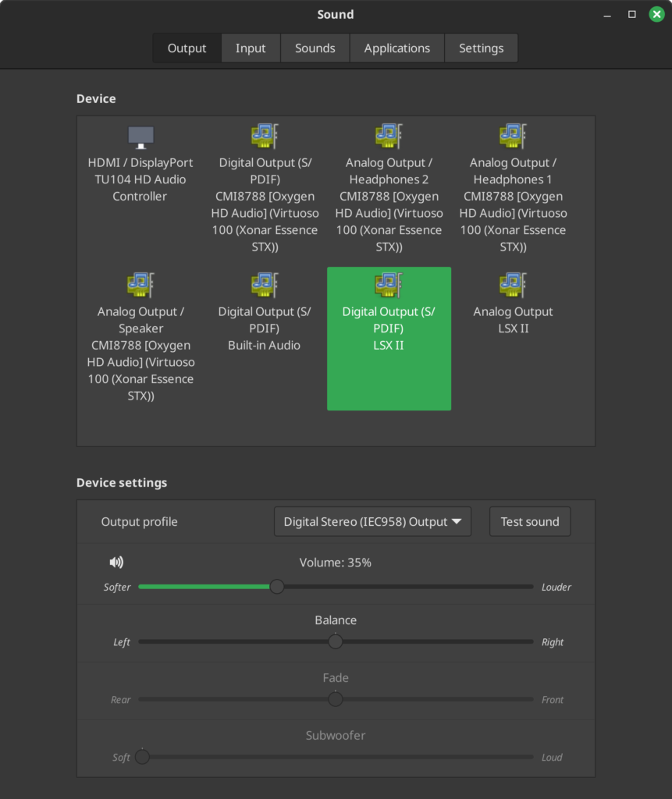Maximize the Sound window
Screen dimensions: 672x799
632,14
